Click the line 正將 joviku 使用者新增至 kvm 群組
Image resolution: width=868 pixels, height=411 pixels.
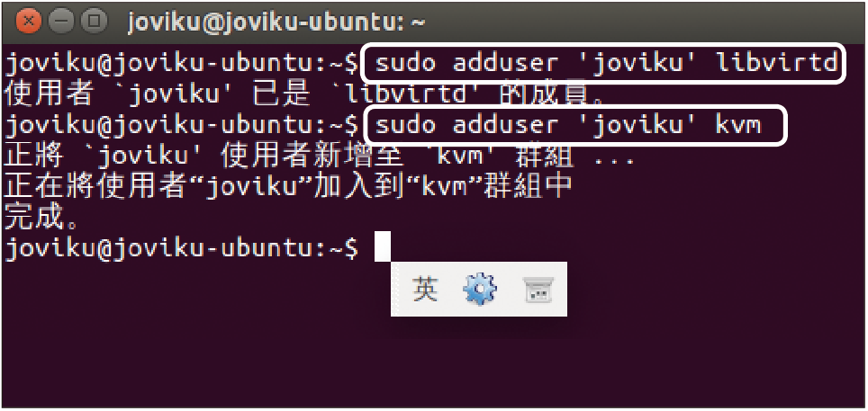(320, 157)
